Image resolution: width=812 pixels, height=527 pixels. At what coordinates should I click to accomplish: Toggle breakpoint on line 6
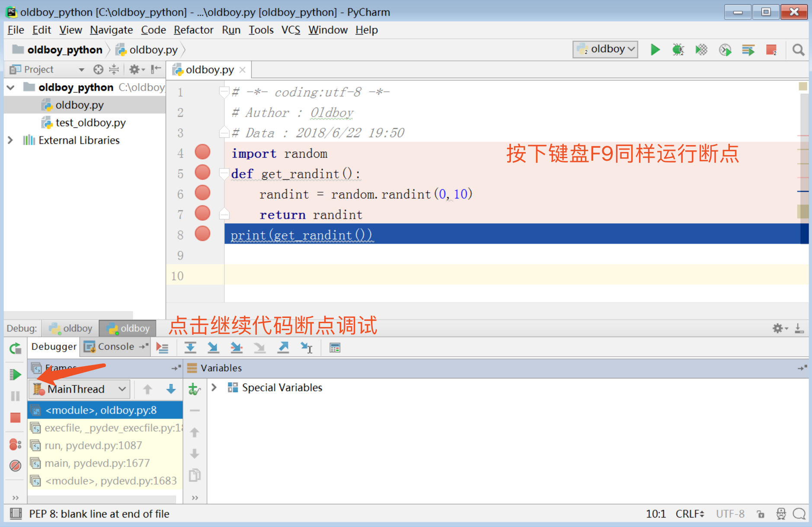(x=202, y=193)
